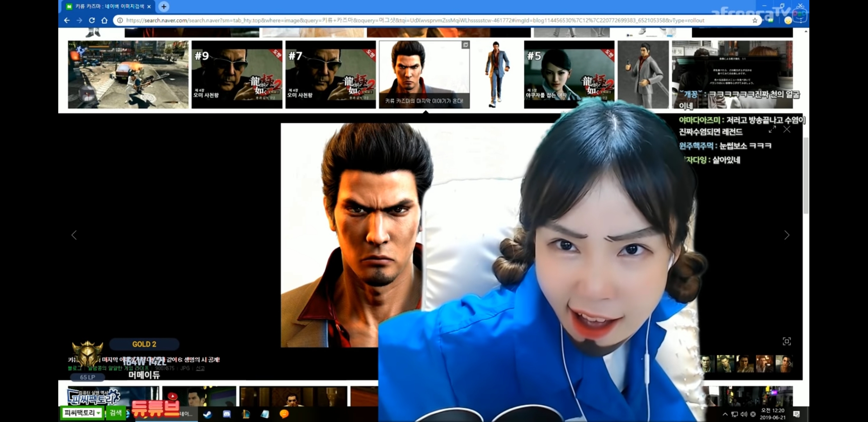
Task: Open League of Legends taskbar icon
Action: click(x=246, y=414)
